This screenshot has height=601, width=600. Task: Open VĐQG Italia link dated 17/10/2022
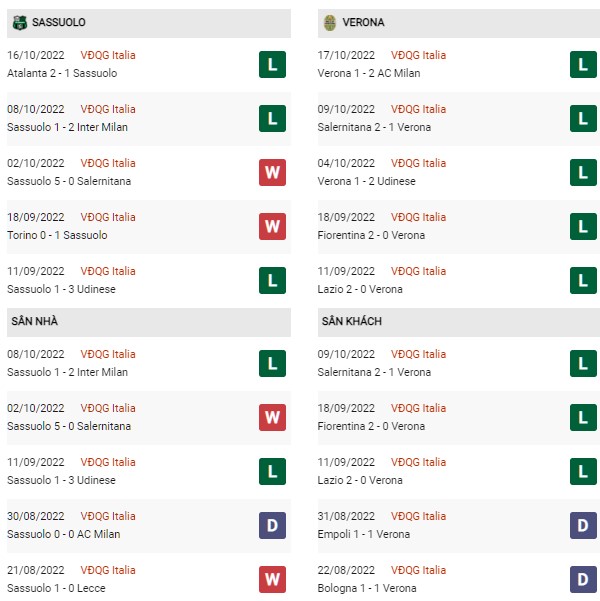click(418, 55)
